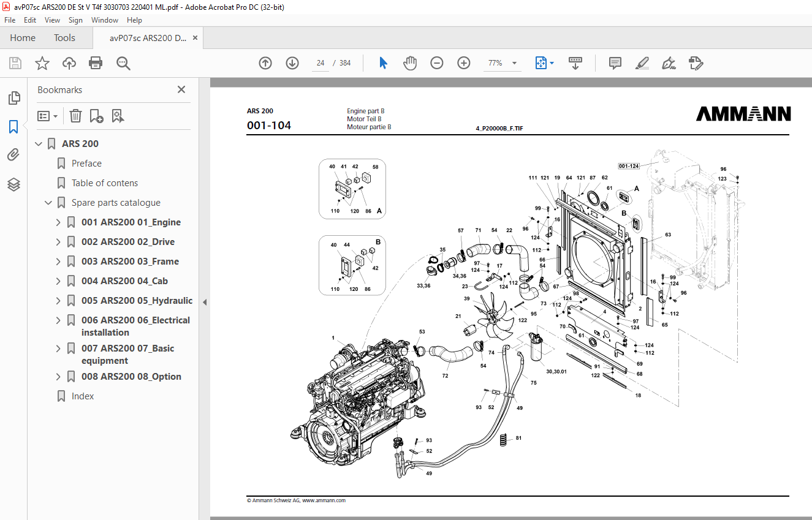Screen dimensions: 812x520
Task: Click the 001-104 page heading
Action: (x=269, y=126)
